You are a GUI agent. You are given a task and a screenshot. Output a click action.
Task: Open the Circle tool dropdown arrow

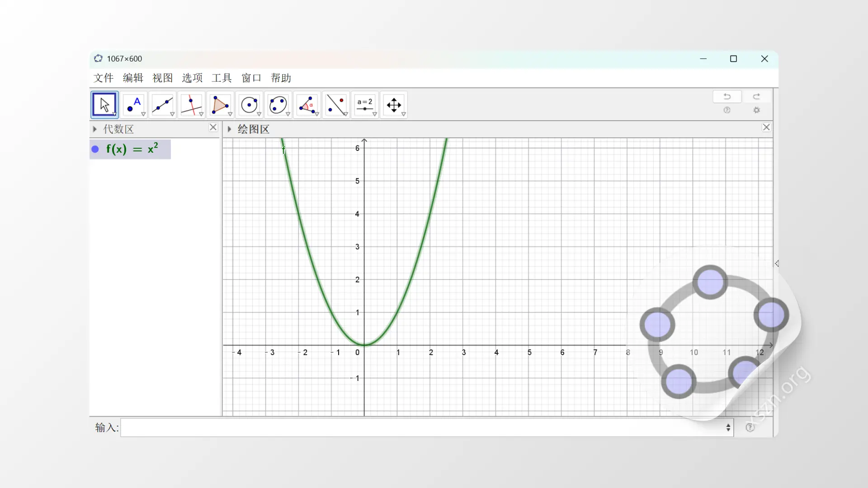point(259,114)
